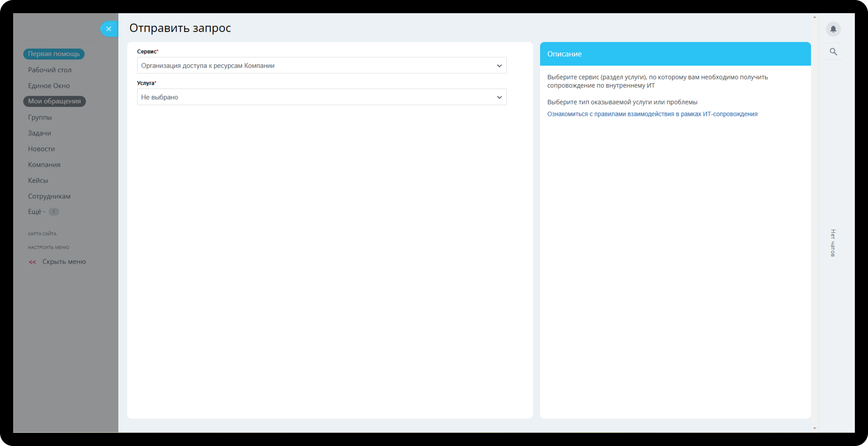Click the search magnifier icon
Viewport: 868px width, 446px height.
click(x=833, y=52)
